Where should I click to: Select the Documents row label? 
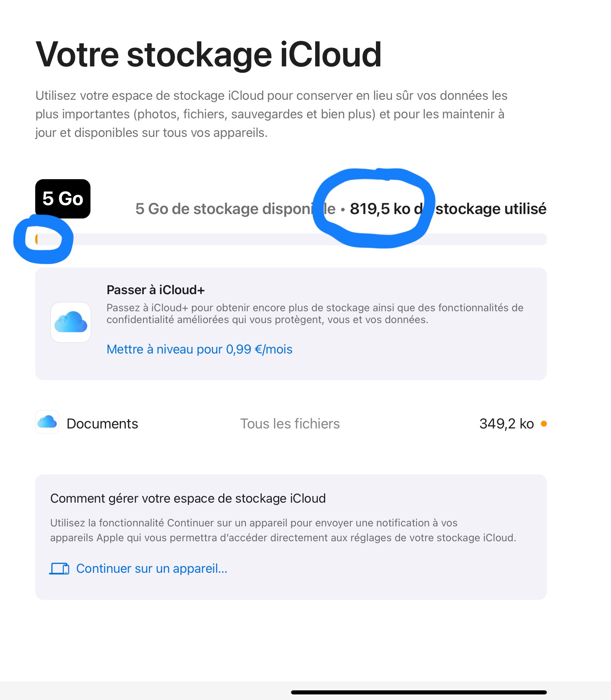pos(102,424)
